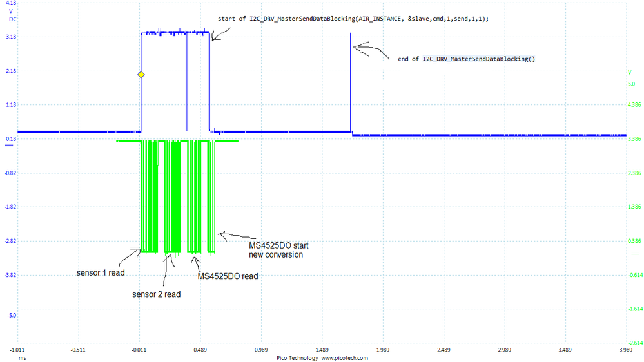Click the time axis value -0.011
This screenshot has height=362, width=644.
click(x=139, y=350)
